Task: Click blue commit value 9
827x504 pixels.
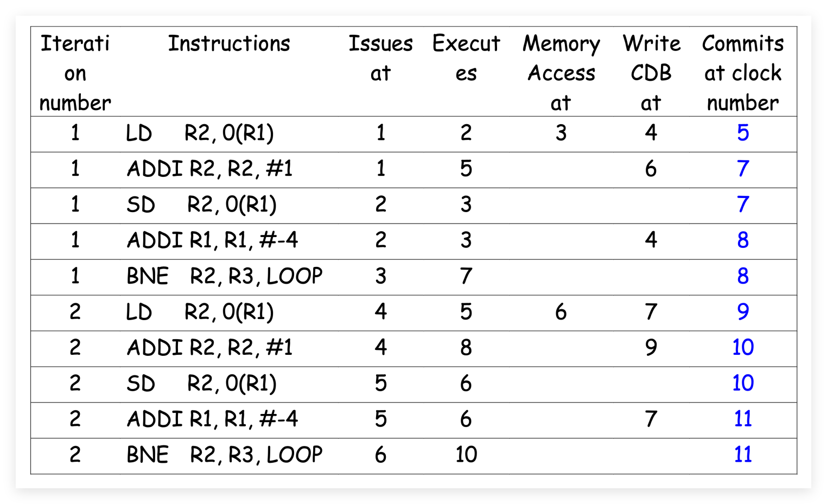Action: 743,312
